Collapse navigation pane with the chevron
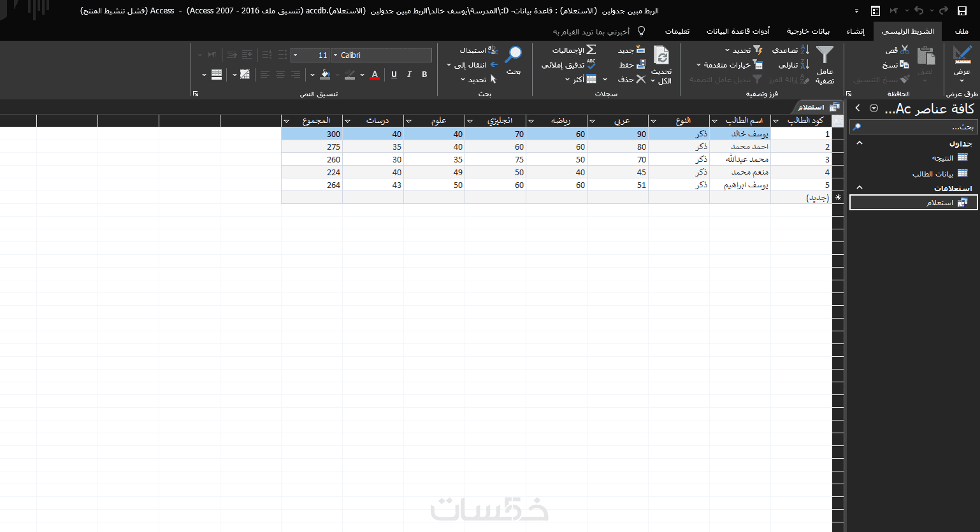Viewport: 980px width, 532px height. pos(858,108)
